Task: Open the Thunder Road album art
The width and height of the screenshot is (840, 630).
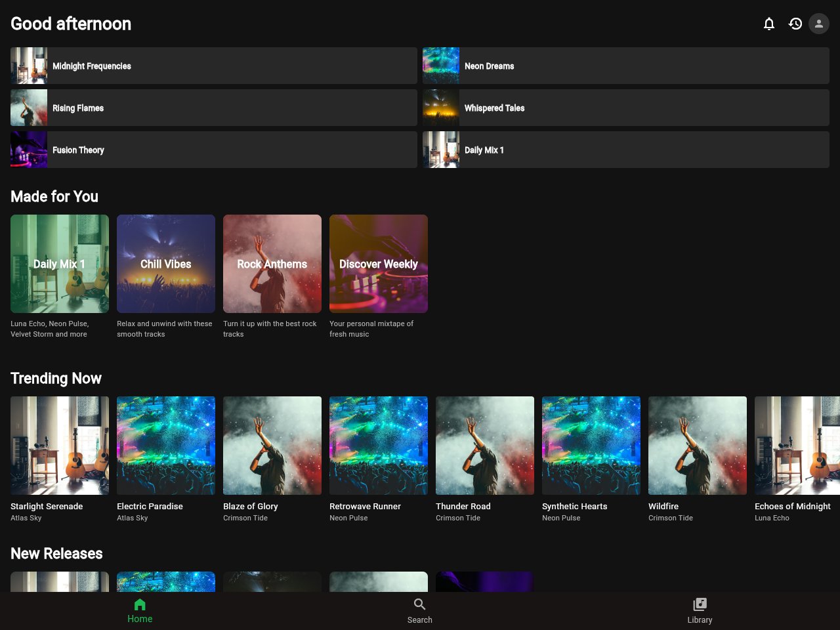Action: click(485, 446)
